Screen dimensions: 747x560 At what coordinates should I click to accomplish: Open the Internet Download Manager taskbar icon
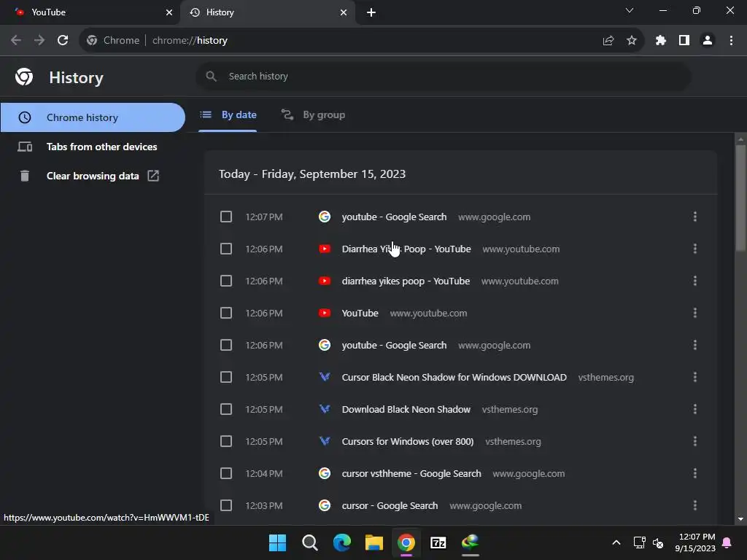pos(471,542)
